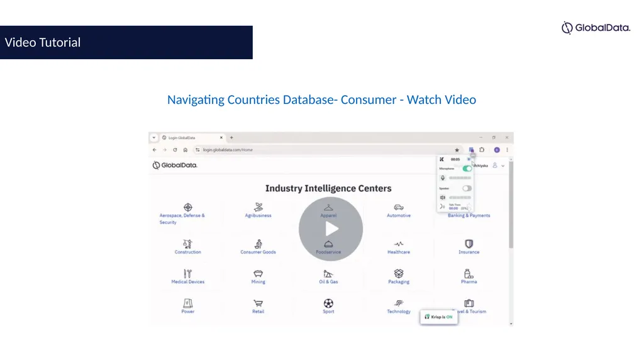Click the Technology industry icon
The image size is (644, 362).
[398, 303]
